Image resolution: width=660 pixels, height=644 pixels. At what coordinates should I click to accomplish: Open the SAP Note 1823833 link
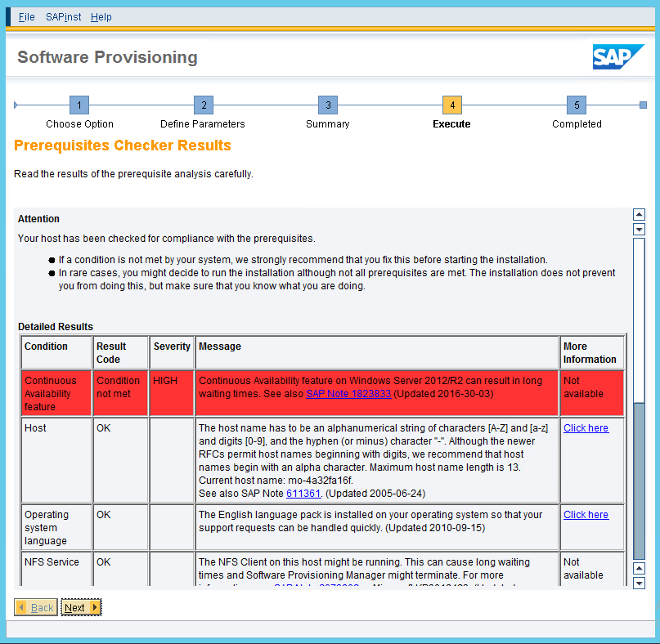pyautogui.click(x=349, y=394)
